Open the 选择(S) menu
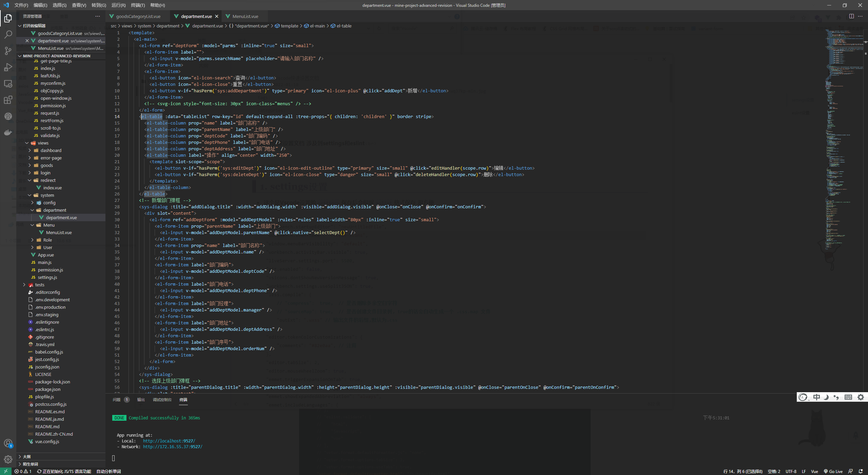Image resolution: width=868 pixels, height=475 pixels. tap(60, 5)
